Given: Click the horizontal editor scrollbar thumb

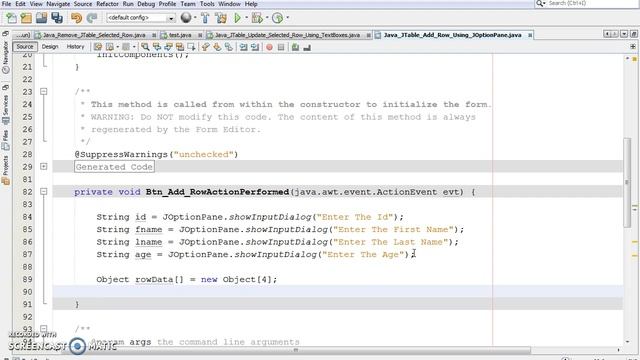Looking at the screenshot, I should 295,350.
